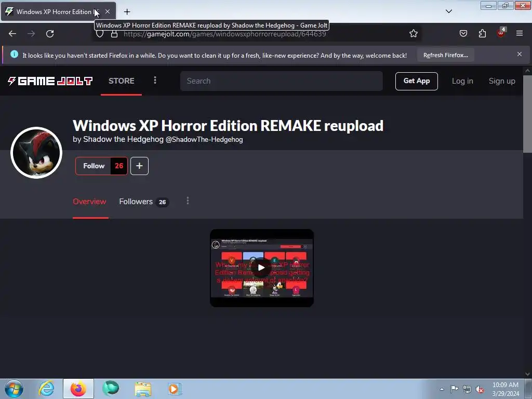The width and height of the screenshot is (532, 399).
Task: Expand the list all tabs chevron
Action: pos(448,11)
